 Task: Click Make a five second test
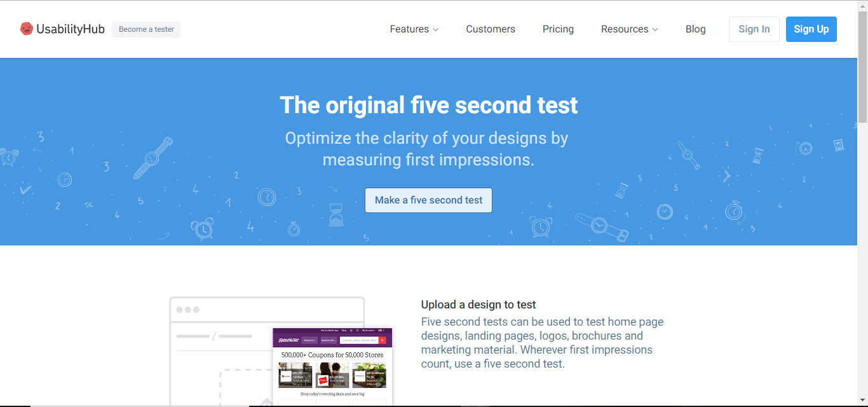point(428,200)
